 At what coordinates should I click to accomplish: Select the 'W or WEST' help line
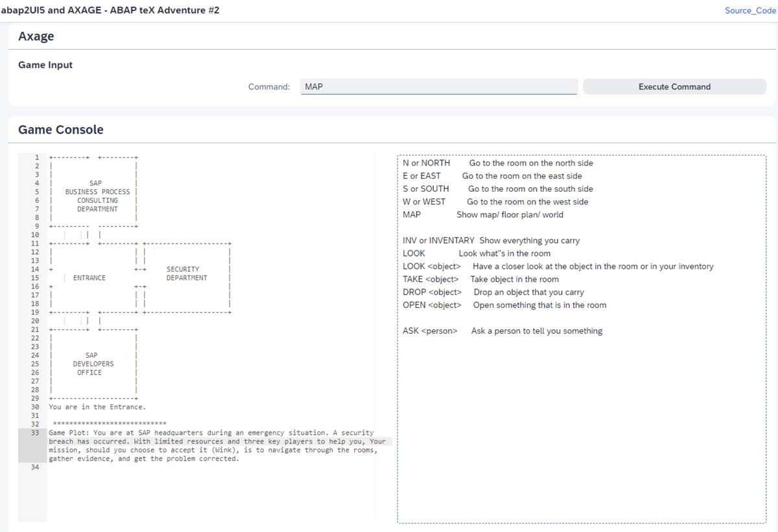click(495, 202)
